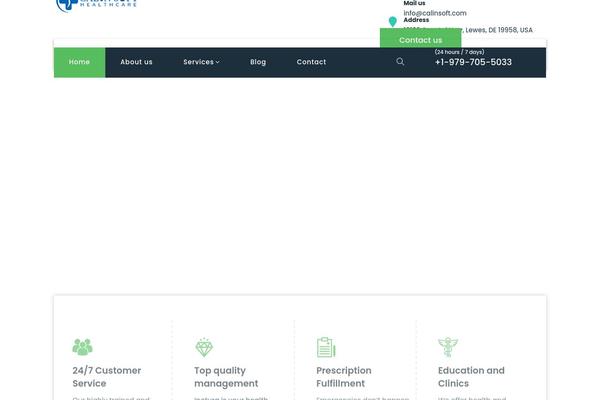Click the diamond icon for Top quality management

point(204,347)
